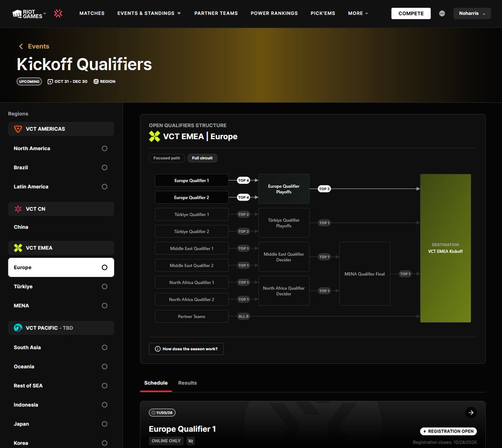The image size is (502, 448).
Task: Click the Registration Open badge
Action: click(448, 431)
